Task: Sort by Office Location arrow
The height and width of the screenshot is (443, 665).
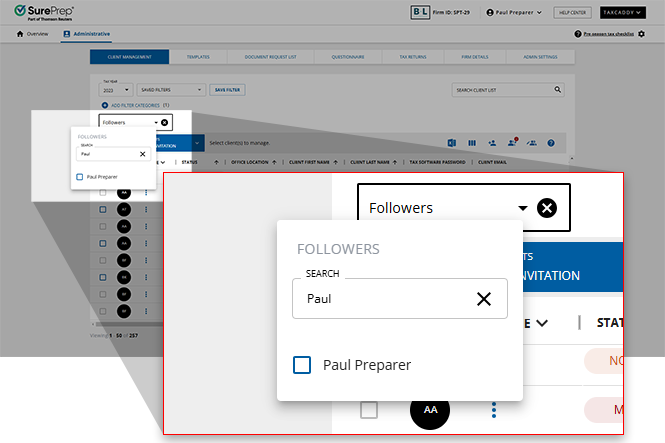Action: click(274, 162)
